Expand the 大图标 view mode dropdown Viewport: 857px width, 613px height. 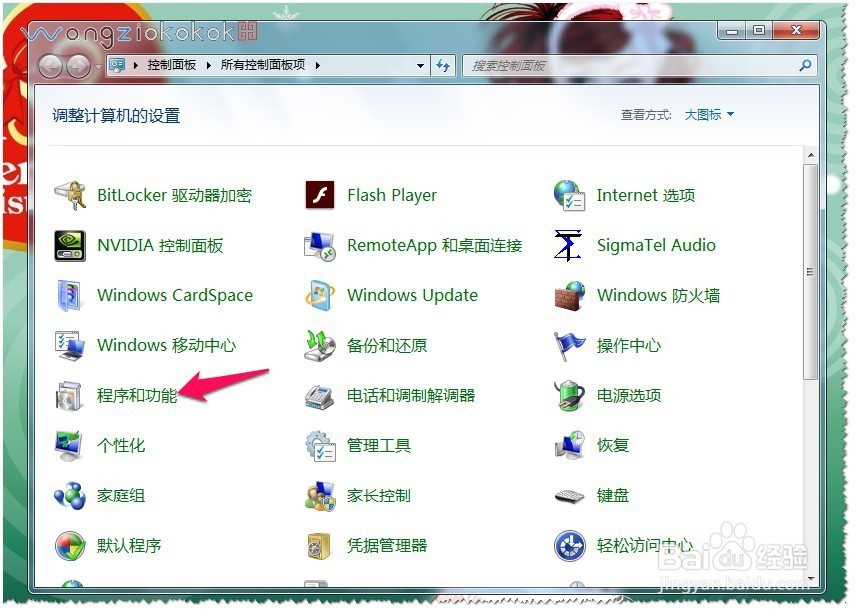point(709,115)
